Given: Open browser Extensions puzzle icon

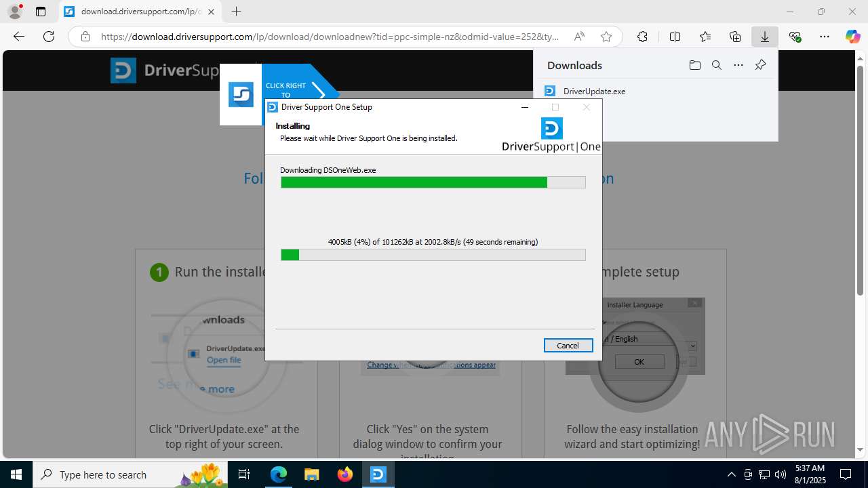Looking at the screenshot, I should (642, 37).
